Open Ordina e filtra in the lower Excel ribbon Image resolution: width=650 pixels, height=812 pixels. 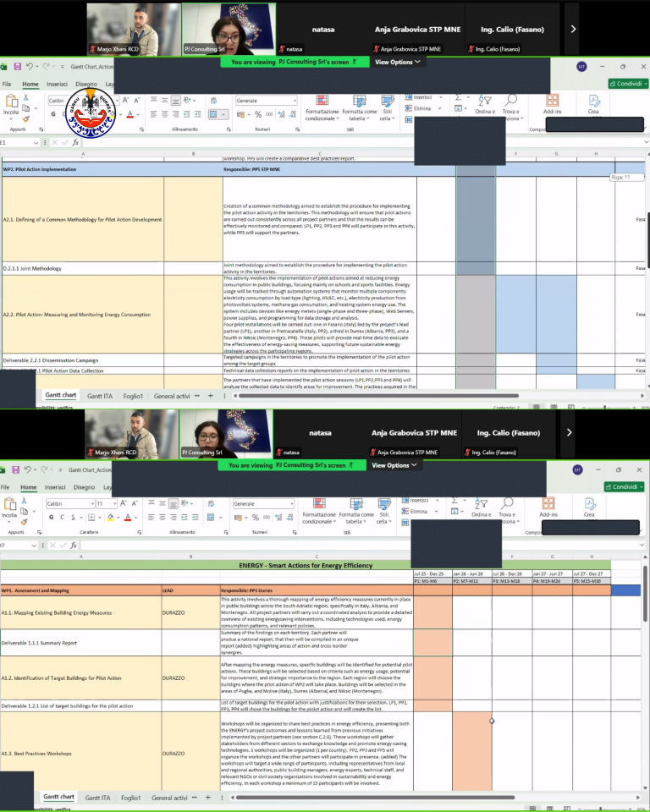click(x=481, y=507)
